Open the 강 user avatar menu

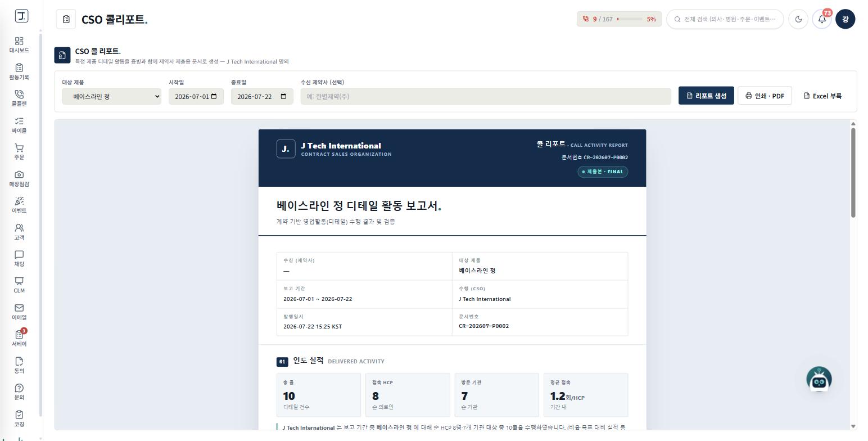845,19
